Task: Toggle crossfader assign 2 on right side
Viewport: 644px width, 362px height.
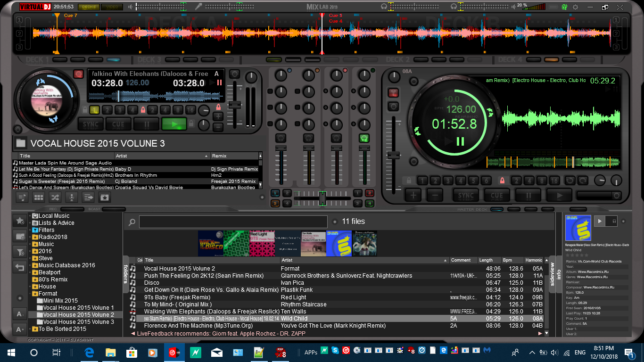Action: 369,193
